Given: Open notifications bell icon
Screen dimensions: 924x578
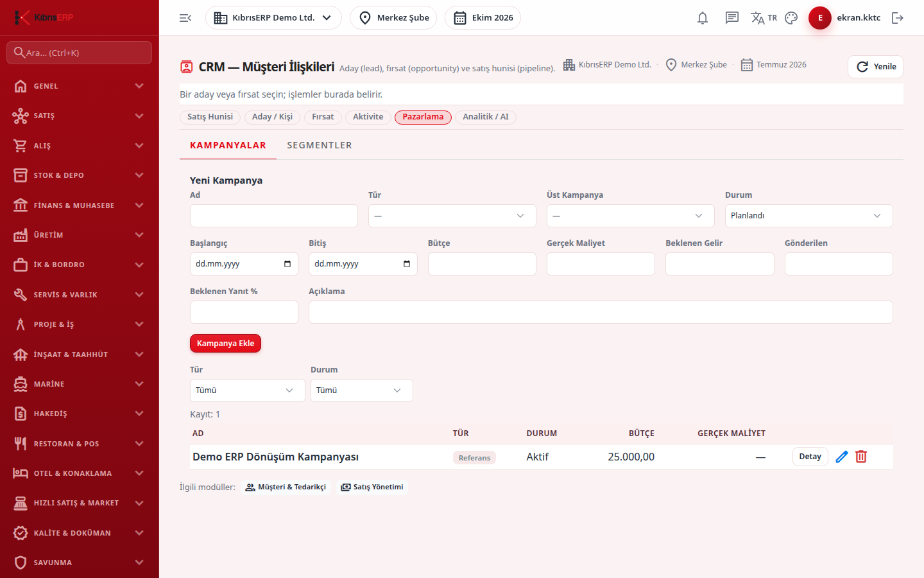Looking at the screenshot, I should [x=703, y=18].
